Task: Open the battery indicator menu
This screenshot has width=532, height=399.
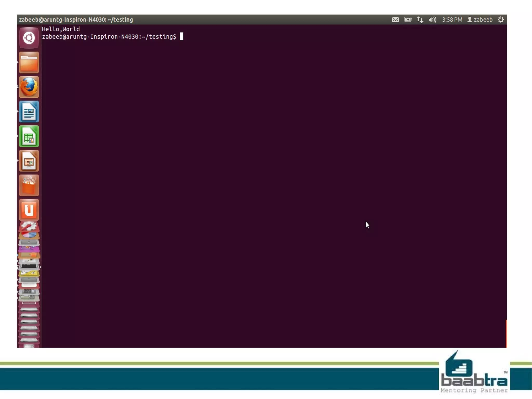Action: [x=408, y=20]
